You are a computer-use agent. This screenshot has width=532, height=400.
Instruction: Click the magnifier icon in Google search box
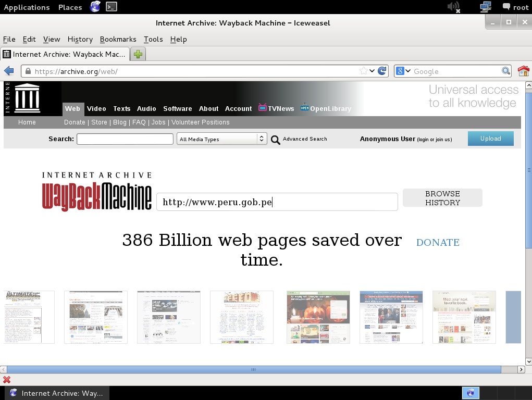click(506, 71)
